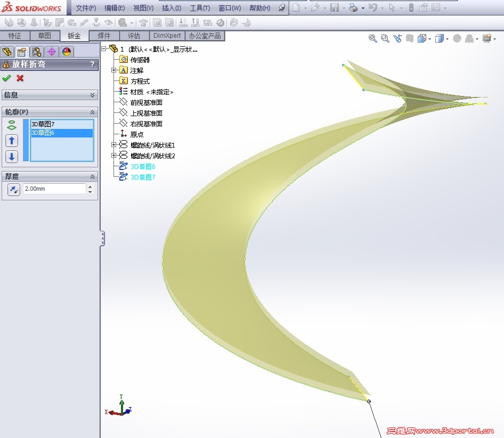504x438 pixels.
Task: Expand the 螺旋线/涡状线1 node
Action: pyautogui.click(x=113, y=145)
